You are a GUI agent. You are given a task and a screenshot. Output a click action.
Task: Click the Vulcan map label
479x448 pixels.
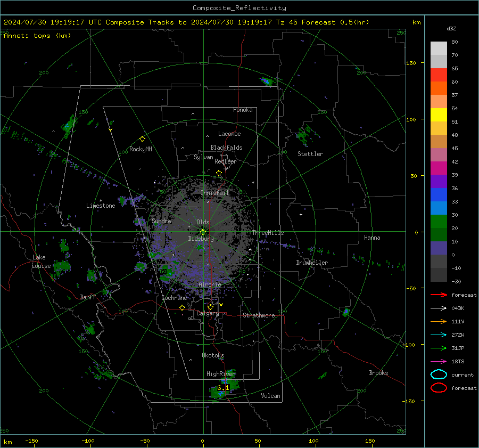(x=271, y=396)
